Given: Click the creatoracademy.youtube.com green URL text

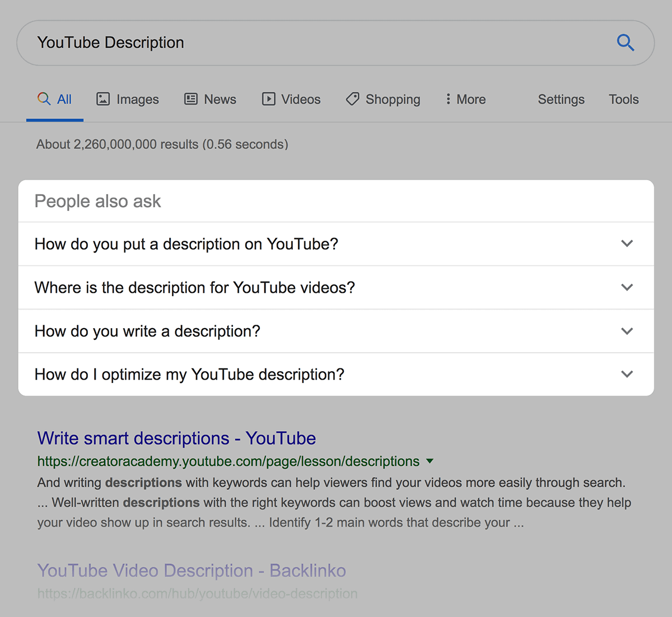Looking at the screenshot, I should (228, 461).
